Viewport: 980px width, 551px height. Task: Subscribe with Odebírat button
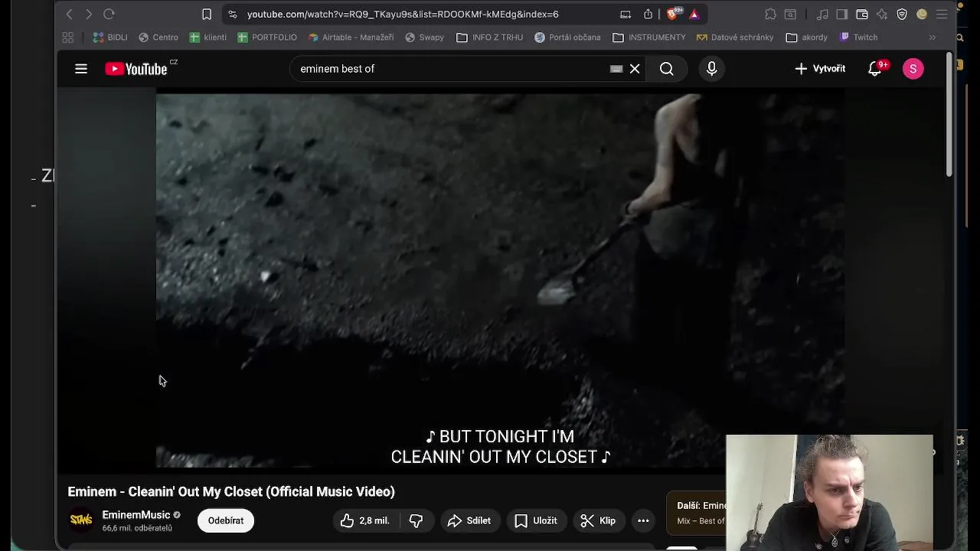click(x=226, y=520)
